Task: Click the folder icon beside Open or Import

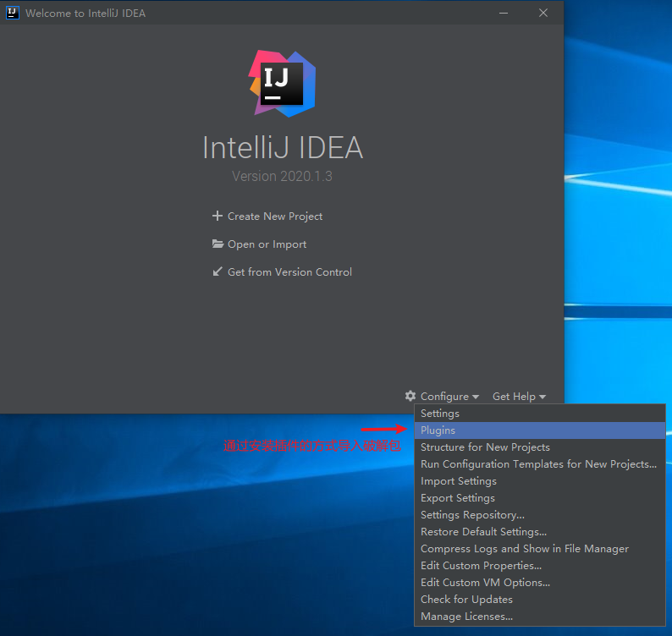Action: pos(218,244)
